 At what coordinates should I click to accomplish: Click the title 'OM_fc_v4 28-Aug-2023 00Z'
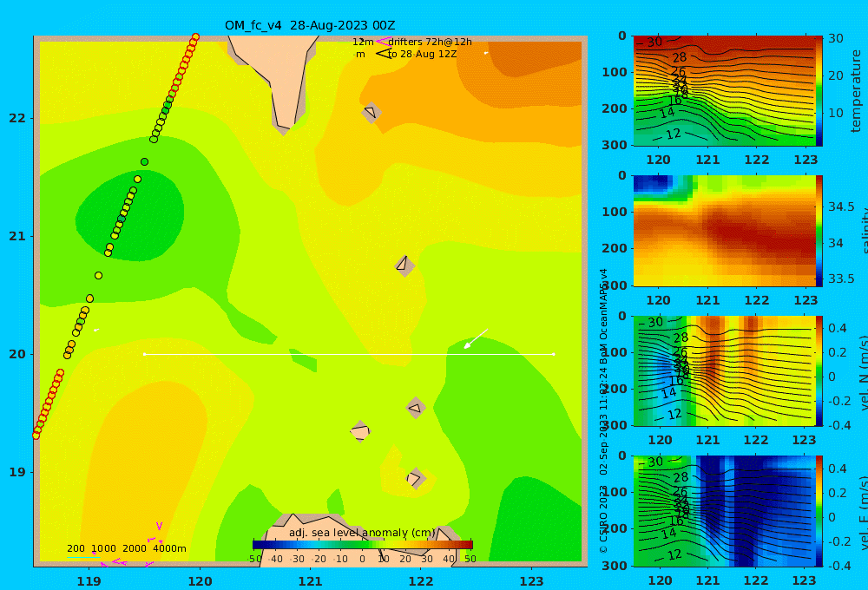tap(310, 25)
